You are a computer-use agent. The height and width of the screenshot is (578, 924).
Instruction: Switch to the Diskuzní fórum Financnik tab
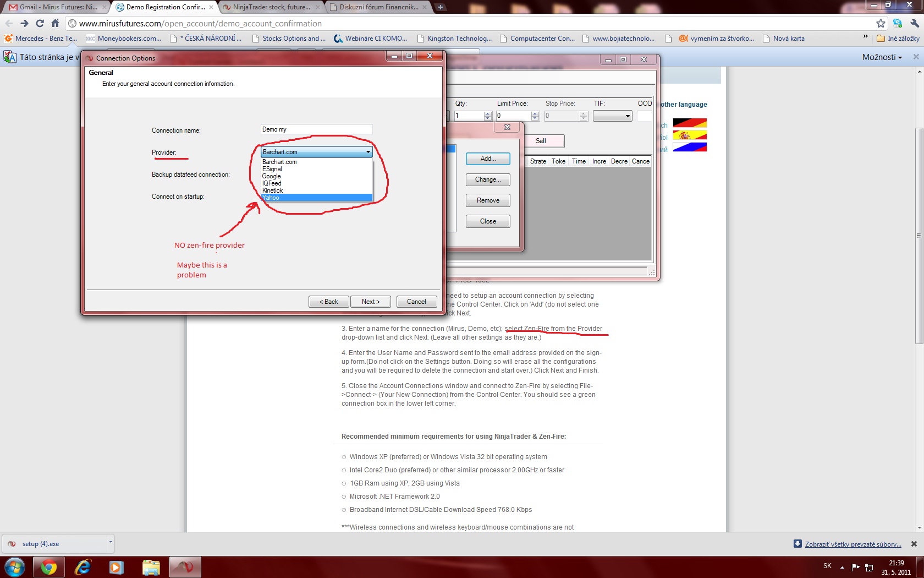click(378, 7)
